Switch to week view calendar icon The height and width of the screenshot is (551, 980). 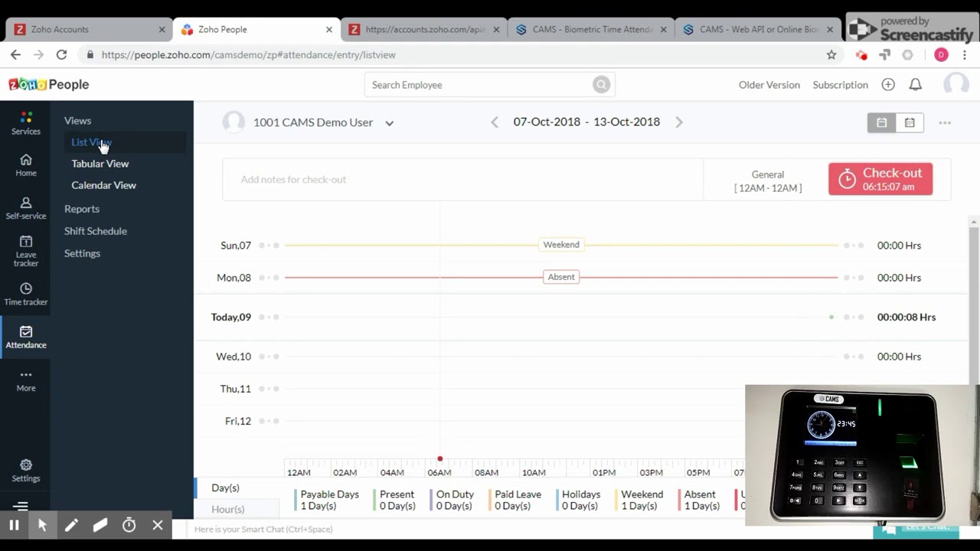(881, 122)
